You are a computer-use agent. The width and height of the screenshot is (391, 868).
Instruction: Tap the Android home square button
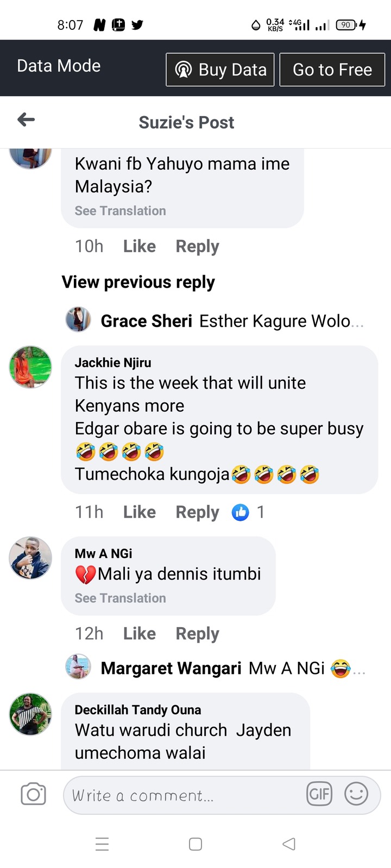click(x=195, y=844)
